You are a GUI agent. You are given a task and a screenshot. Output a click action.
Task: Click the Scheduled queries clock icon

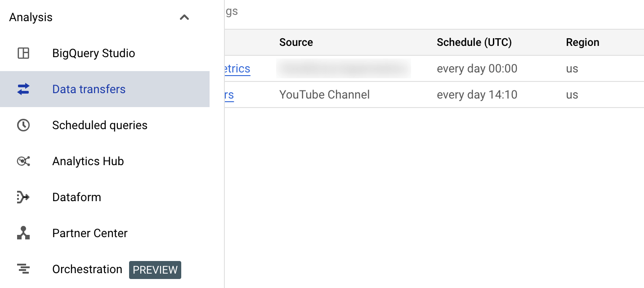23,125
